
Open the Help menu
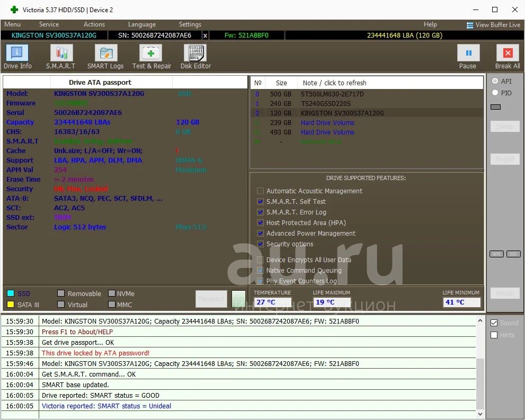click(430, 24)
